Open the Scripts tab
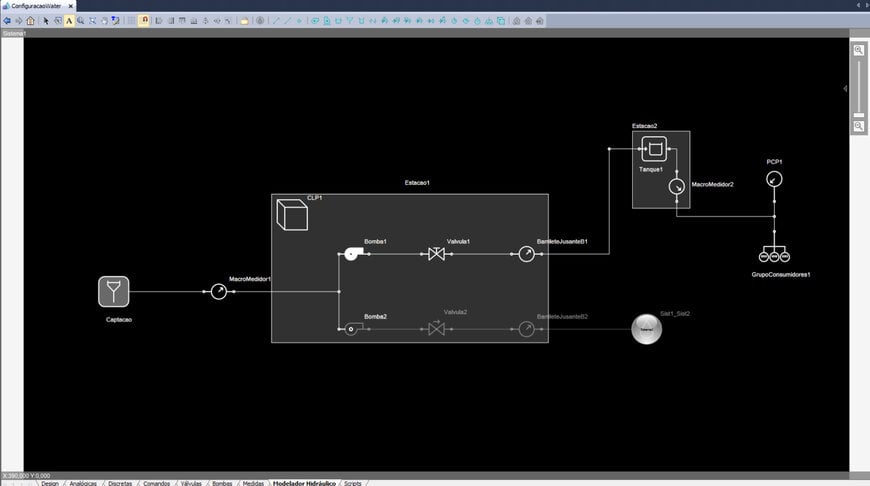This screenshot has height=486, width=870. pos(352,482)
